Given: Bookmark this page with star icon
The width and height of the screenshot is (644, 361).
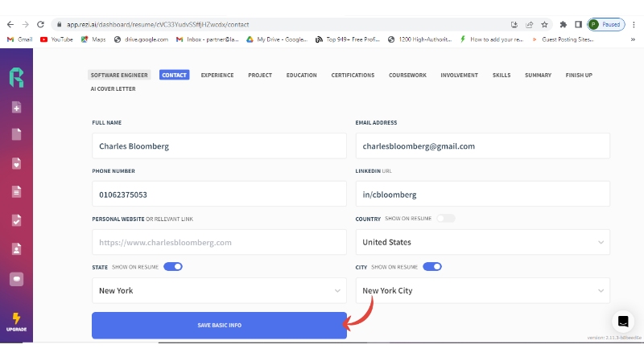Looking at the screenshot, I should click(544, 24).
